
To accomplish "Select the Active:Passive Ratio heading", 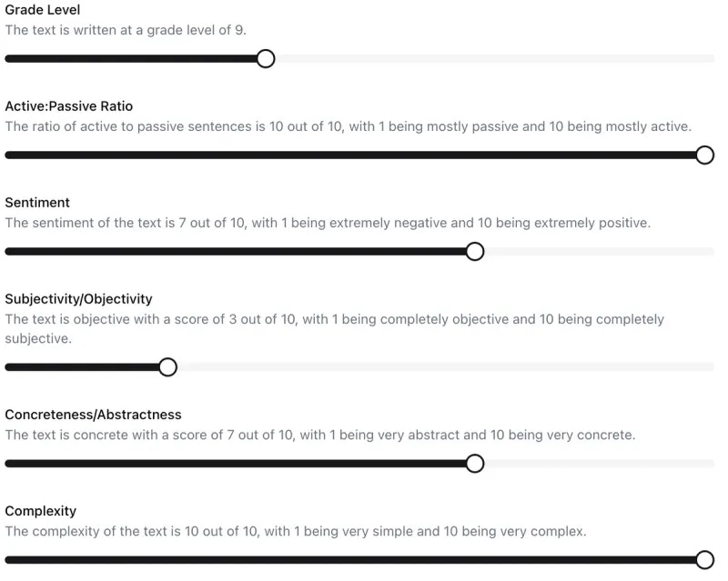I will pos(69,106).
